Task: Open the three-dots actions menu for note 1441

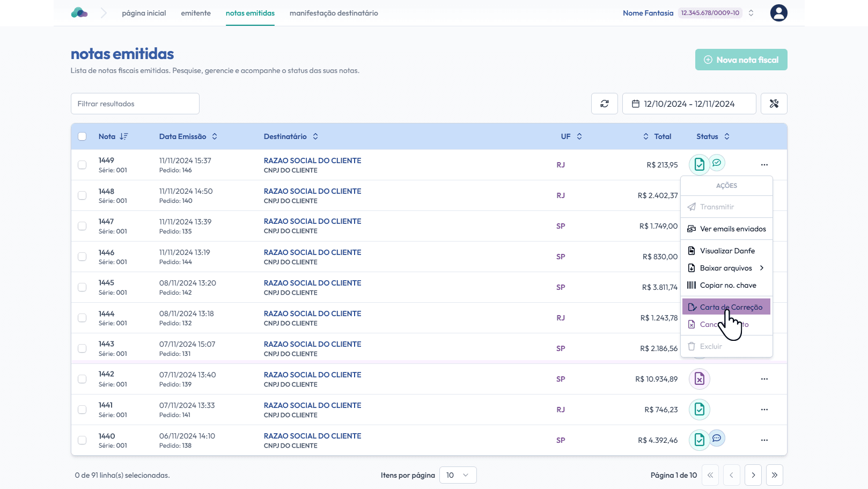Action: 764,410
